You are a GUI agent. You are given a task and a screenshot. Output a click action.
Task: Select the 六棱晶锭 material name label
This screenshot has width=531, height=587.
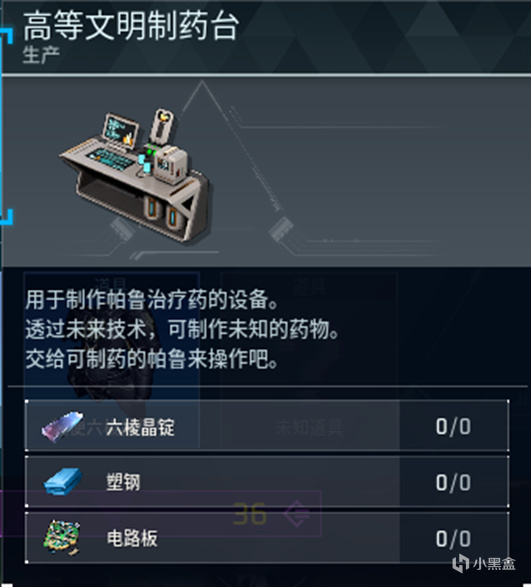pyautogui.click(x=140, y=427)
